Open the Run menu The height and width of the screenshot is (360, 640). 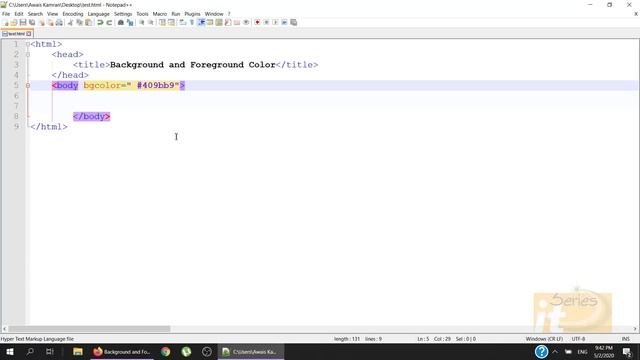pyautogui.click(x=176, y=14)
